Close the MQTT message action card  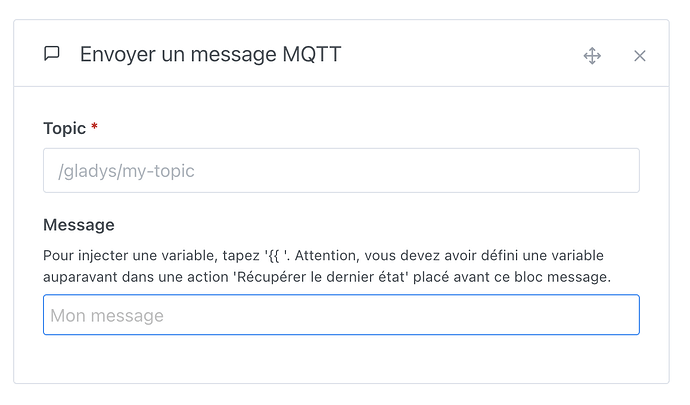coord(640,56)
